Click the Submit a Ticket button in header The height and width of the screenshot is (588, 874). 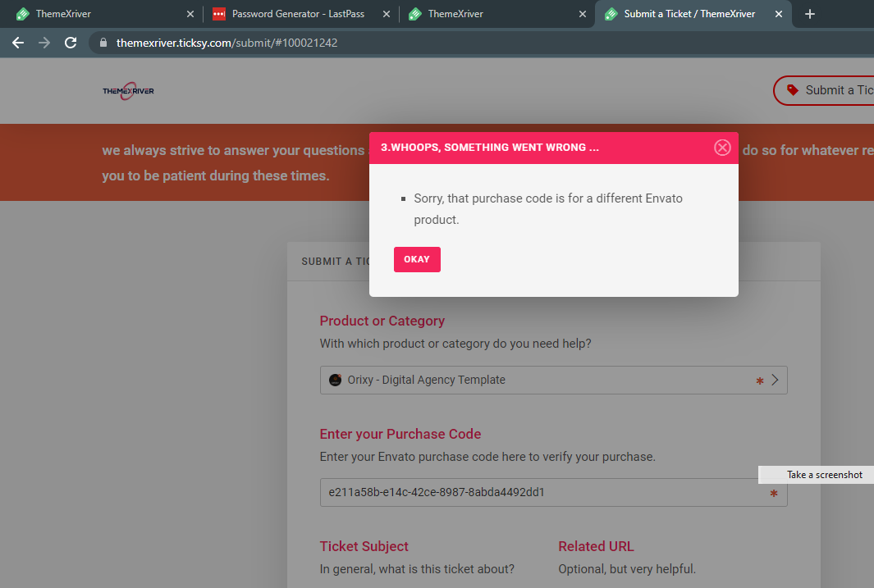pos(824,90)
